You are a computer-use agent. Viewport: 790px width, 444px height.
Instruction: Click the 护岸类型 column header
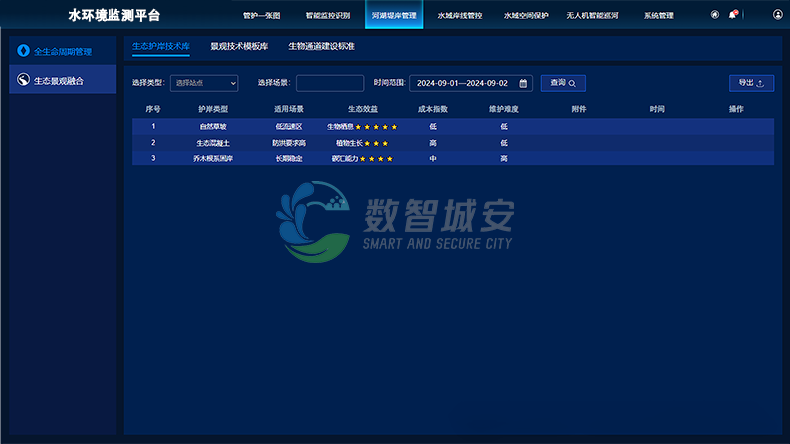(x=213, y=109)
